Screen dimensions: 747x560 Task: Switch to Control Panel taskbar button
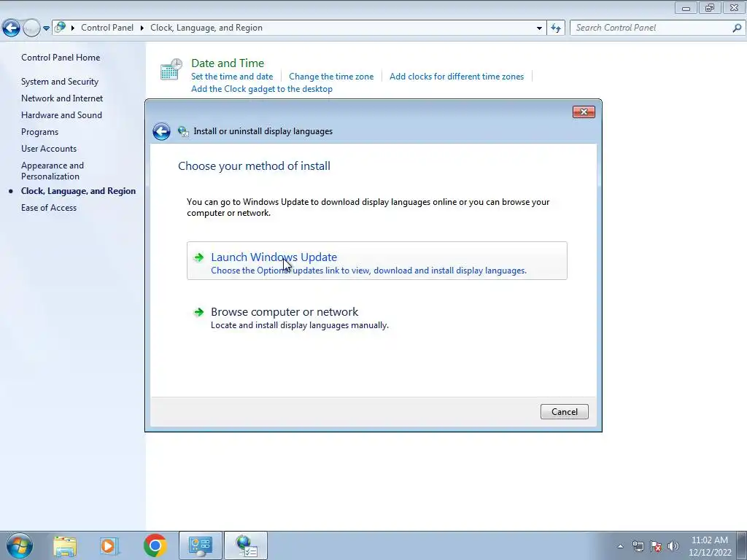pyautogui.click(x=200, y=545)
